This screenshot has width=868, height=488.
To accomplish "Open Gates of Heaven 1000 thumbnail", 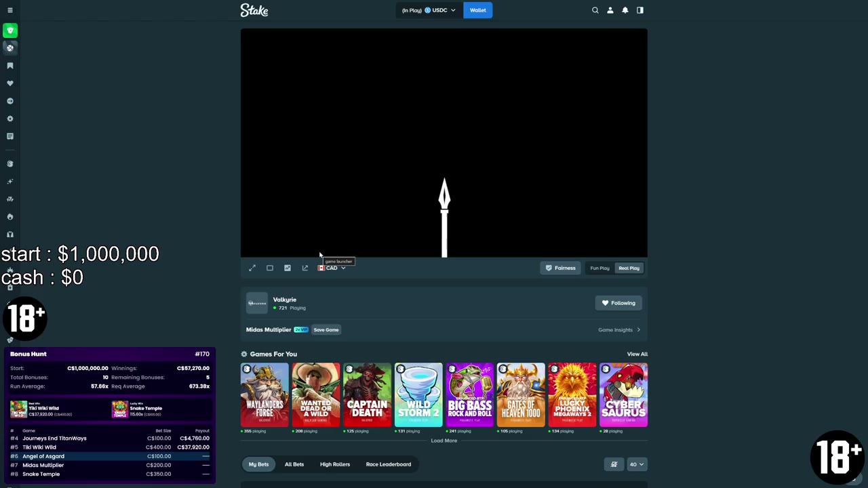I will point(521,395).
